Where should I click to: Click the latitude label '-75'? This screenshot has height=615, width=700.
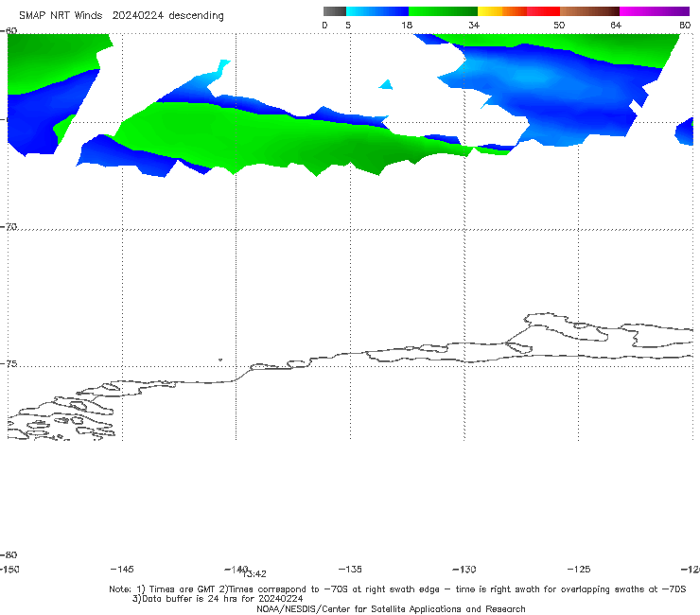pos(9,363)
